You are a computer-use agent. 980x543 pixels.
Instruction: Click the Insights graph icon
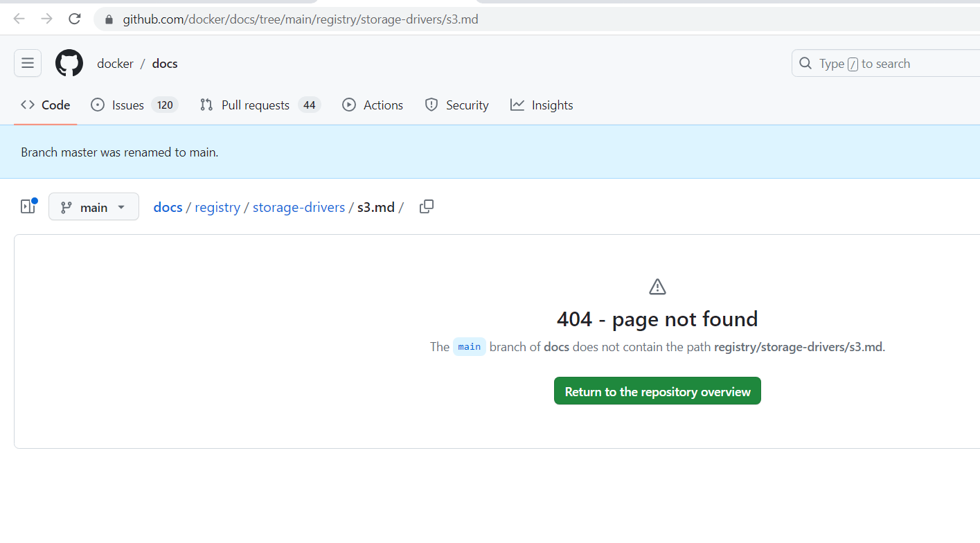click(517, 105)
